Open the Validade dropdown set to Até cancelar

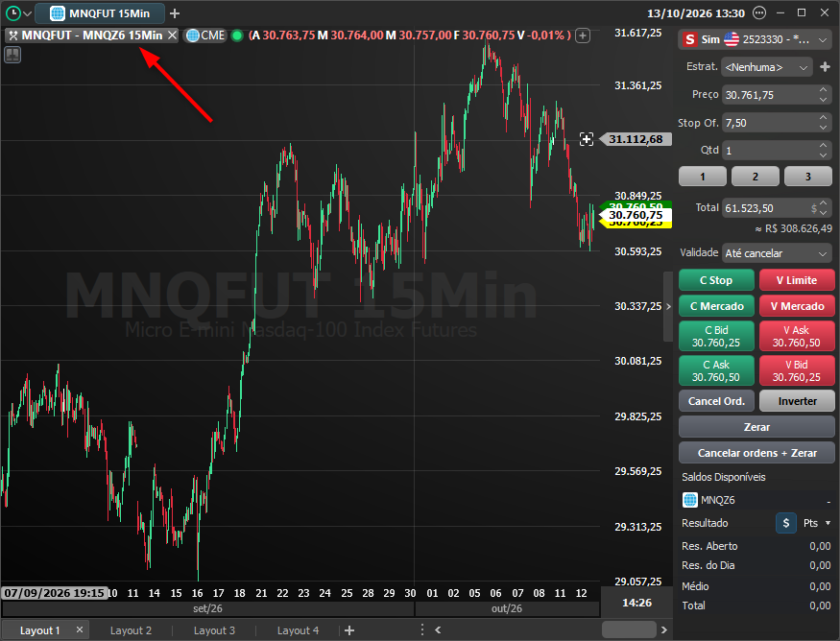coord(777,253)
